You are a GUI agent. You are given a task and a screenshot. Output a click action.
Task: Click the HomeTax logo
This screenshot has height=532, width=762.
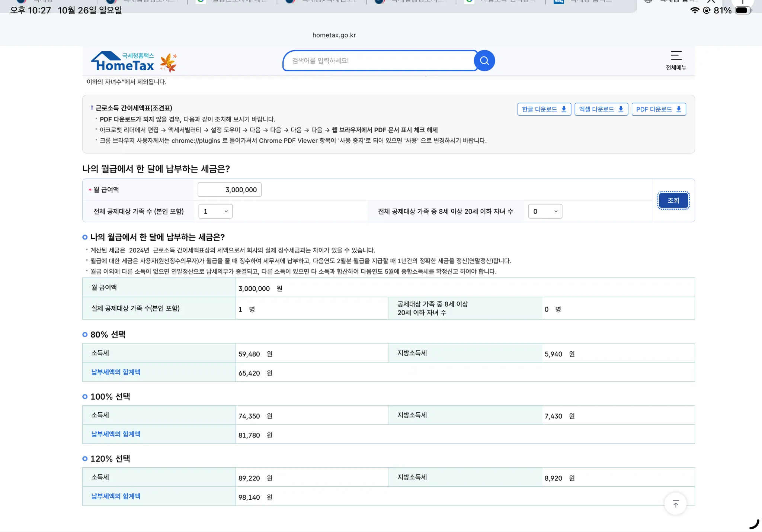point(123,62)
